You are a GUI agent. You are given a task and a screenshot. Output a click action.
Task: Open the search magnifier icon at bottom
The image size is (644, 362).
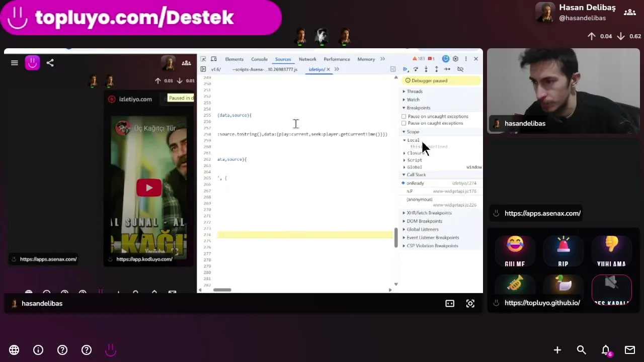581,350
